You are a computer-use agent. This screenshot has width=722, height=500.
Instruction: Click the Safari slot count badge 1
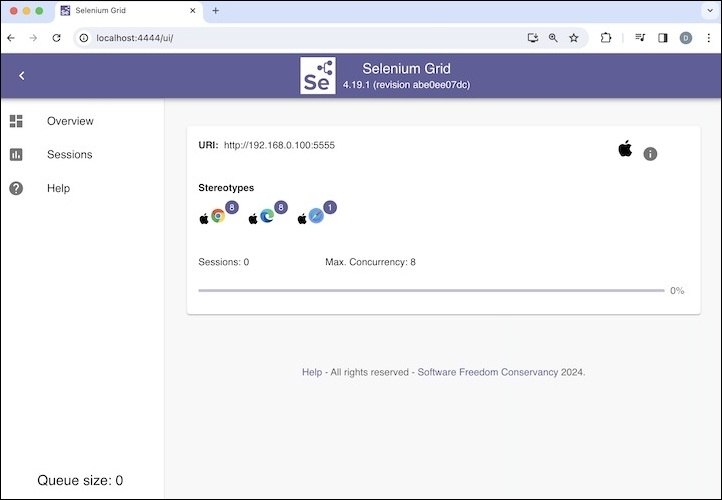click(330, 207)
